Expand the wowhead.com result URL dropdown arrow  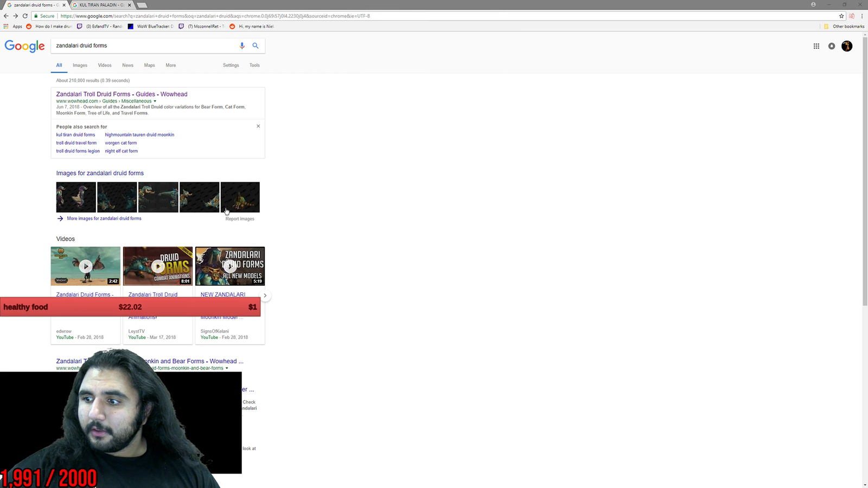tap(155, 101)
